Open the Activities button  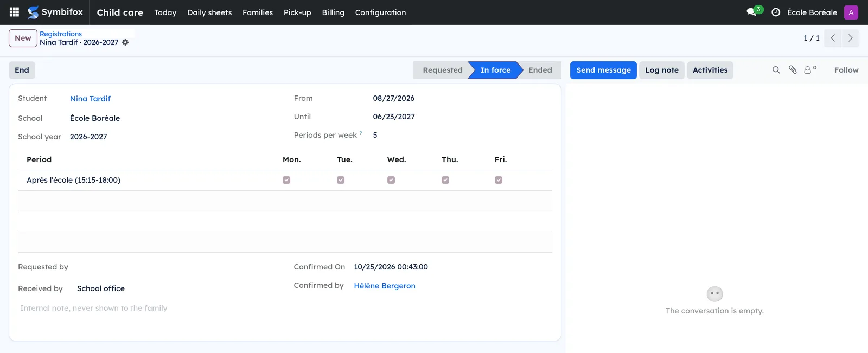(710, 70)
